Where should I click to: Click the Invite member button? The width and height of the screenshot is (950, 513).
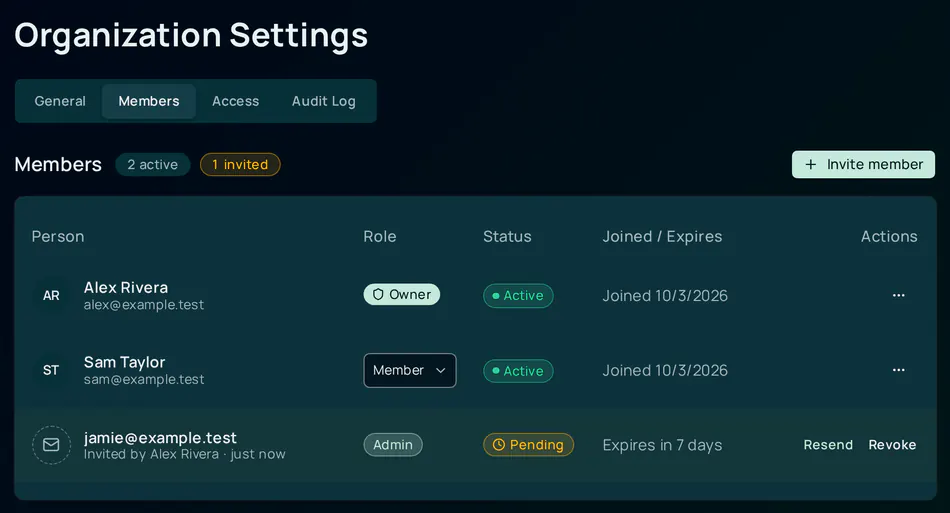[x=863, y=165]
